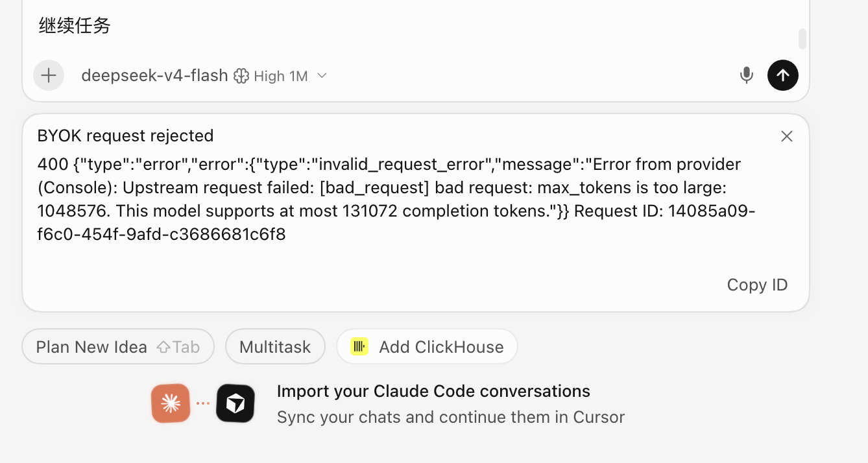
Task: Select the Multitask suggestion chip
Action: [x=275, y=347]
